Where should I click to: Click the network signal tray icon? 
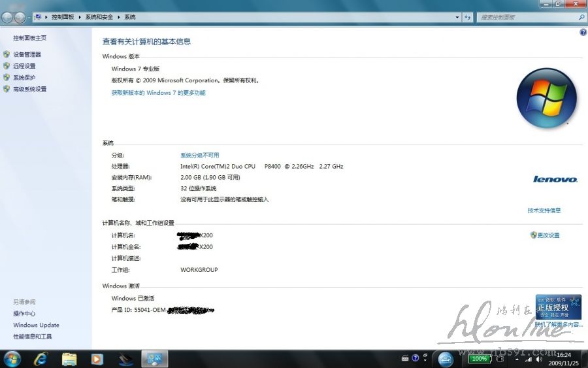pyautogui.click(x=528, y=360)
